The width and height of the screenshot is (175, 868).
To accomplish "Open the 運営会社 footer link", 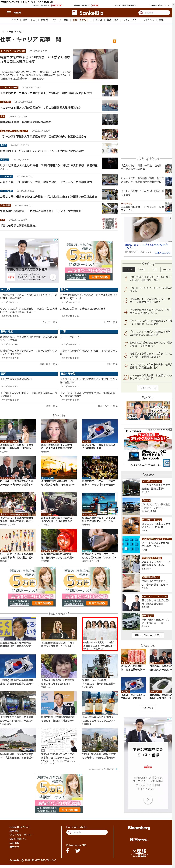I will point(14,847).
